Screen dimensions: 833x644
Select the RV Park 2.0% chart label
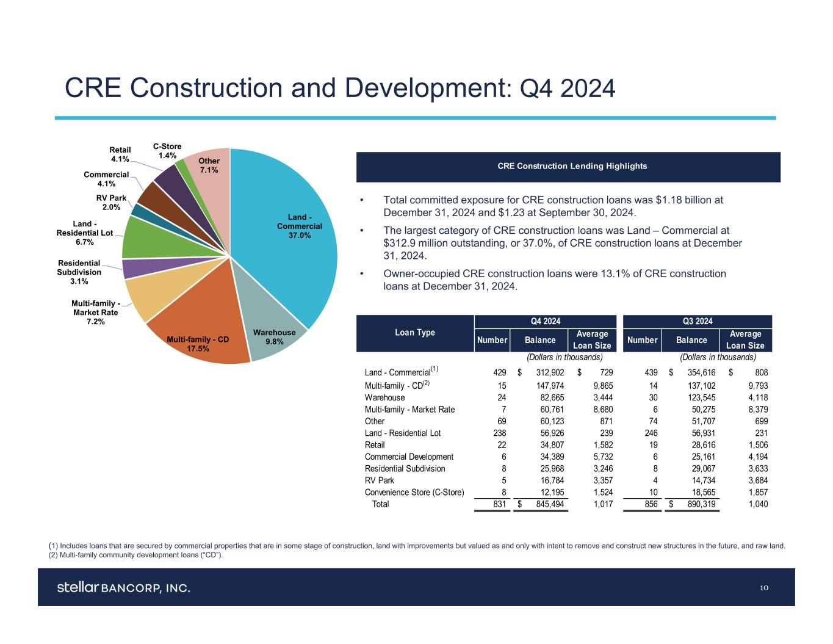click(x=111, y=203)
